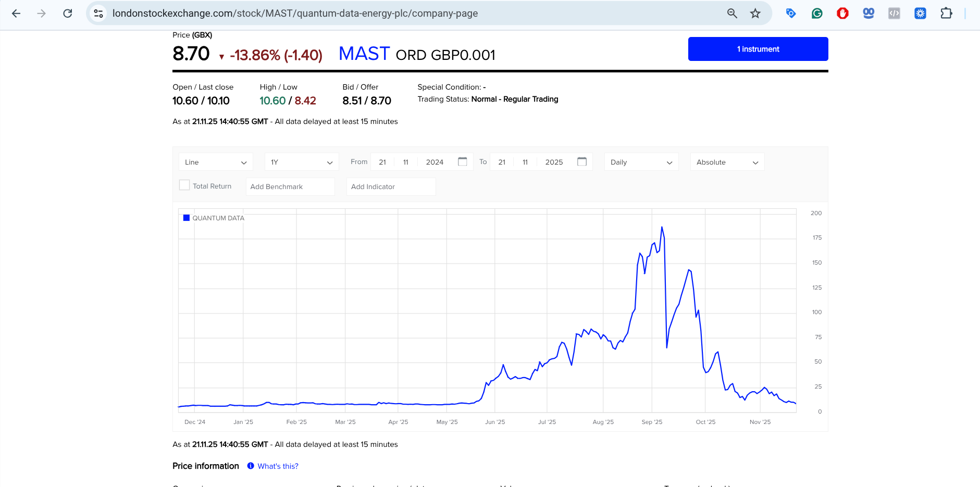This screenshot has height=487, width=980.
Task: Open the Absolute scale dropdown
Action: (x=727, y=162)
